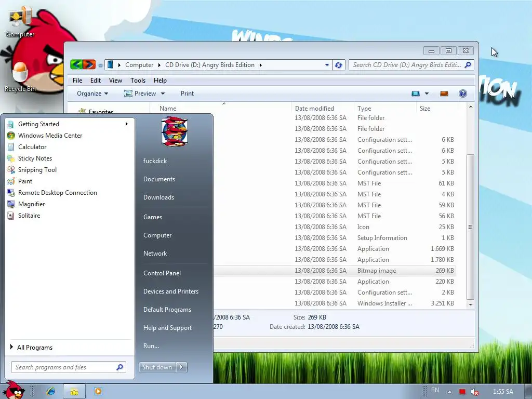Viewport: 532px width, 399px height.
Task: Open the View menu
Action: (115, 81)
